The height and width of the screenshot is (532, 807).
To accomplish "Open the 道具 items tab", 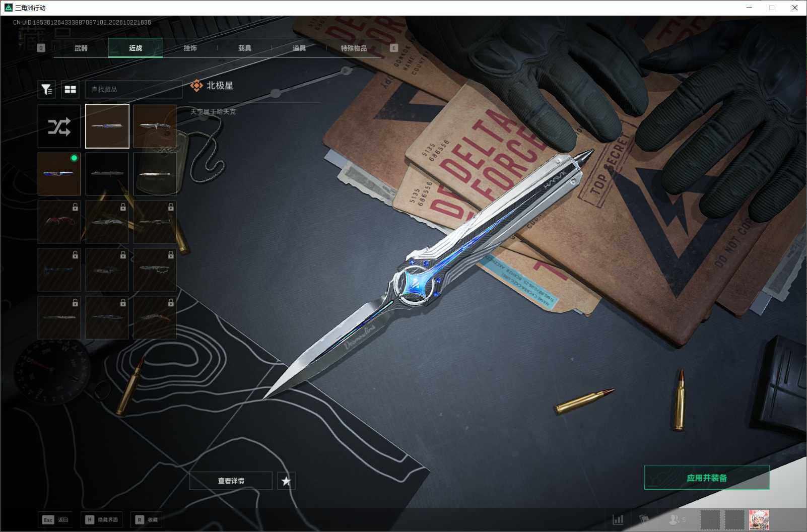I will (x=299, y=48).
